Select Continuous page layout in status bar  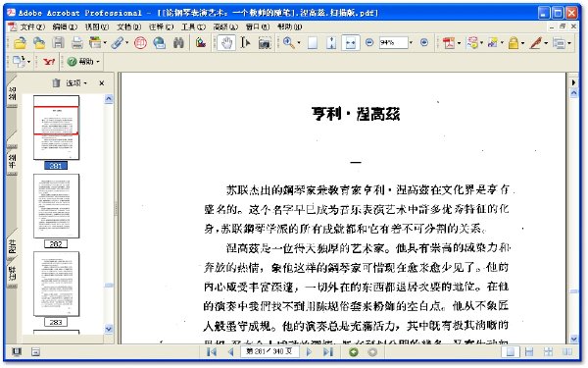click(529, 352)
